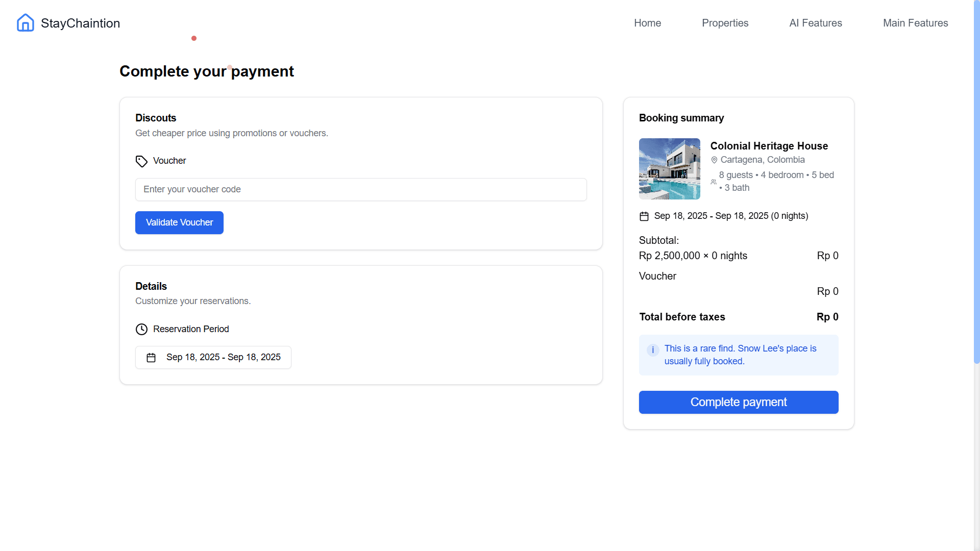Open AI Features from the navbar

tap(815, 23)
